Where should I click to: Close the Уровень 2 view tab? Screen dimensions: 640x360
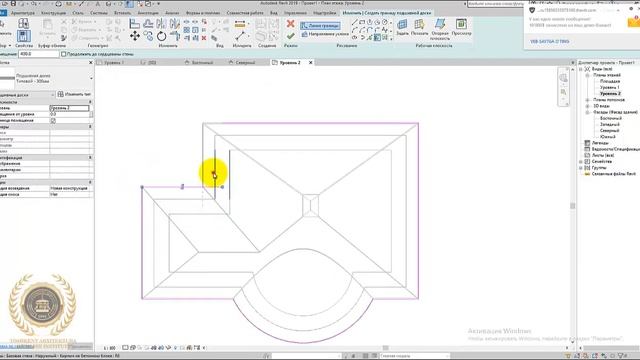click(x=311, y=62)
